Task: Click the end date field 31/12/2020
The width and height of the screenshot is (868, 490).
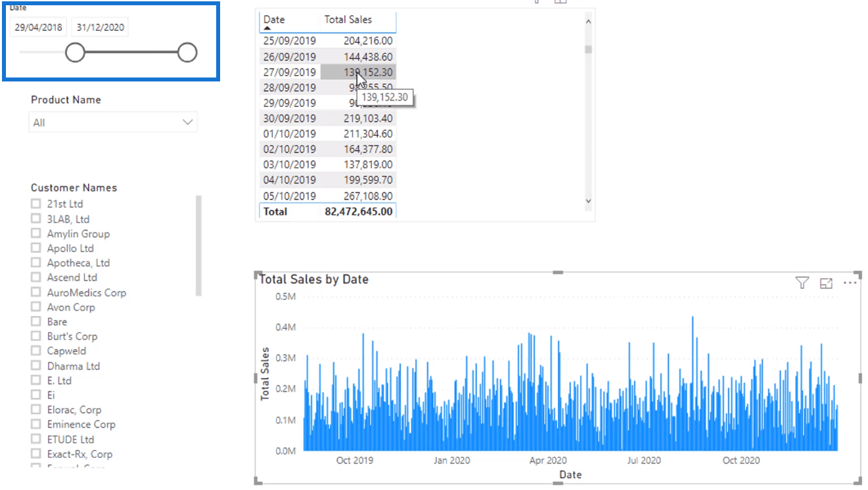Action: (100, 28)
